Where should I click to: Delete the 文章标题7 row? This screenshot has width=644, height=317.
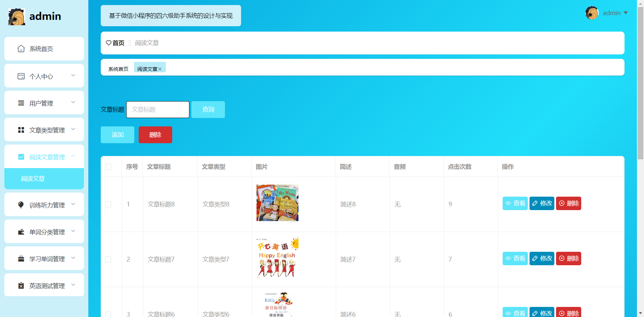coord(568,259)
